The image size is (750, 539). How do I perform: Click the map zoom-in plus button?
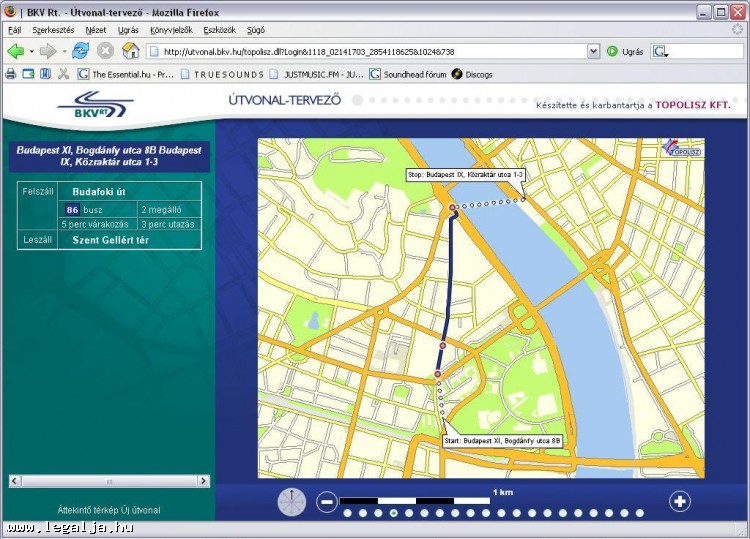680,502
